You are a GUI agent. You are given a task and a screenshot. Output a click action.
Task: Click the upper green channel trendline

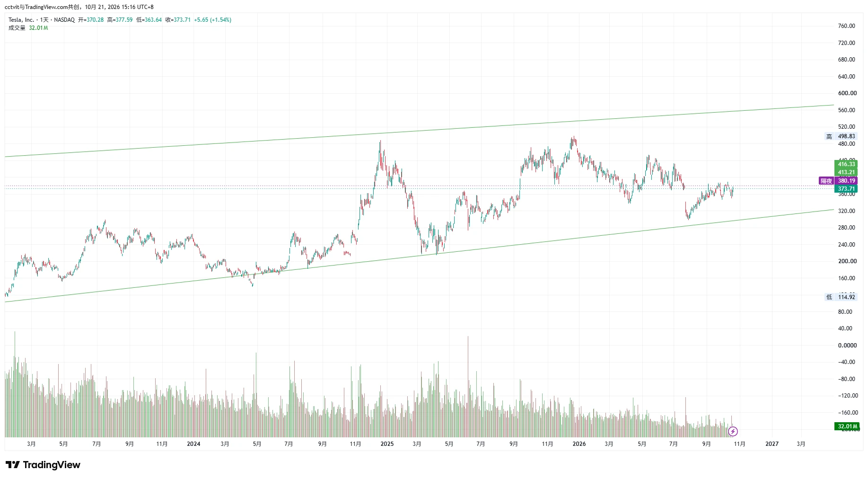pyautogui.click(x=419, y=131)
